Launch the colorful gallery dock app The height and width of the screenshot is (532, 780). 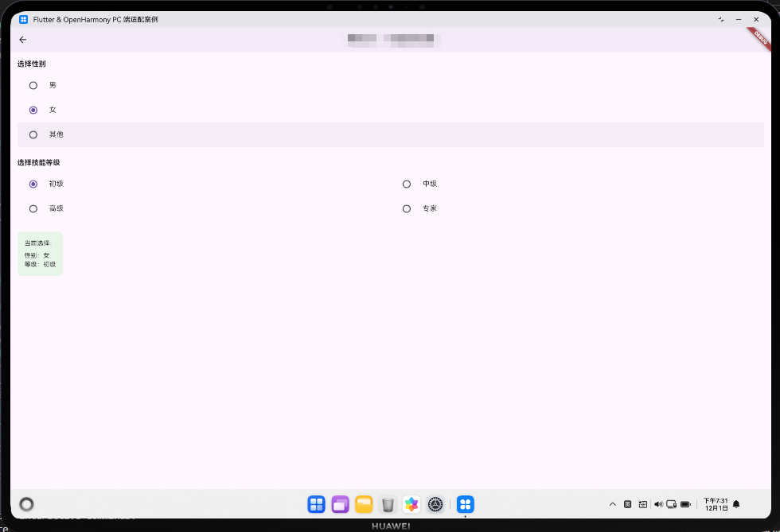(x=411, y=505)
